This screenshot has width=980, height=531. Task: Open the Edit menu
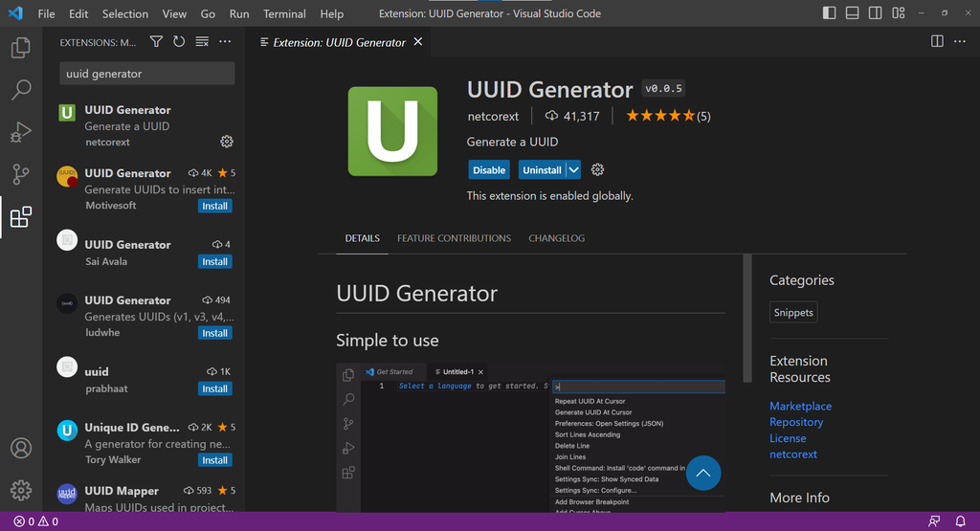click(78, 13)
